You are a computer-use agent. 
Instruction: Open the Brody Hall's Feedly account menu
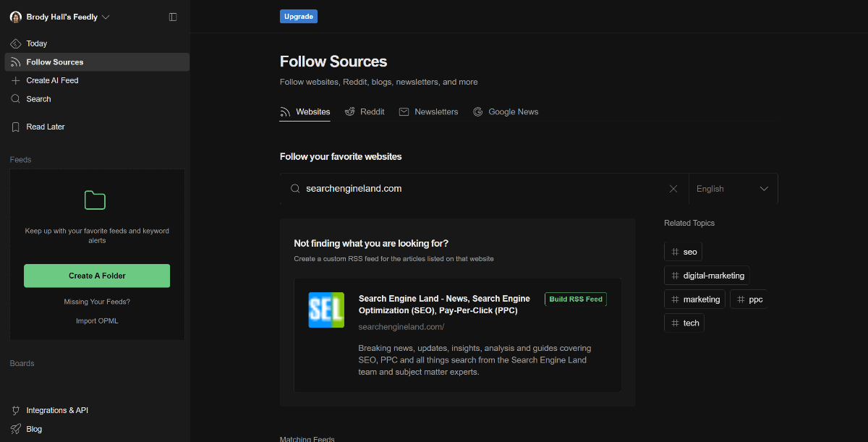pos(60,17)
